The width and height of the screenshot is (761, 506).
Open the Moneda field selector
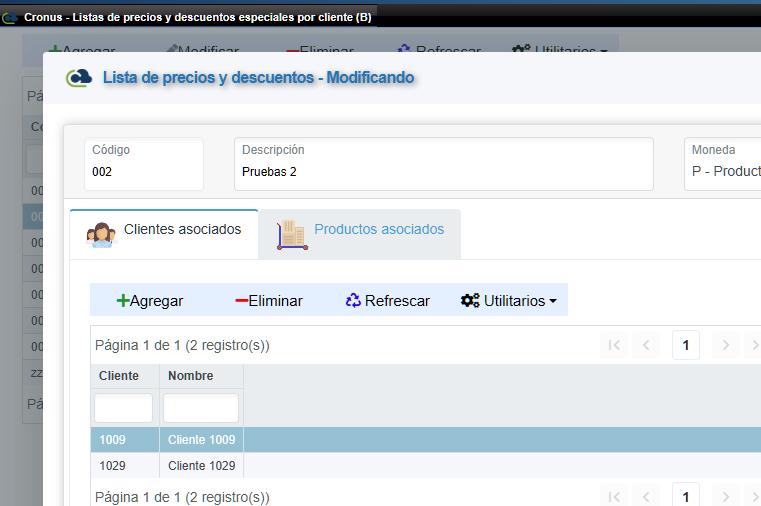[x=725, y=171]
